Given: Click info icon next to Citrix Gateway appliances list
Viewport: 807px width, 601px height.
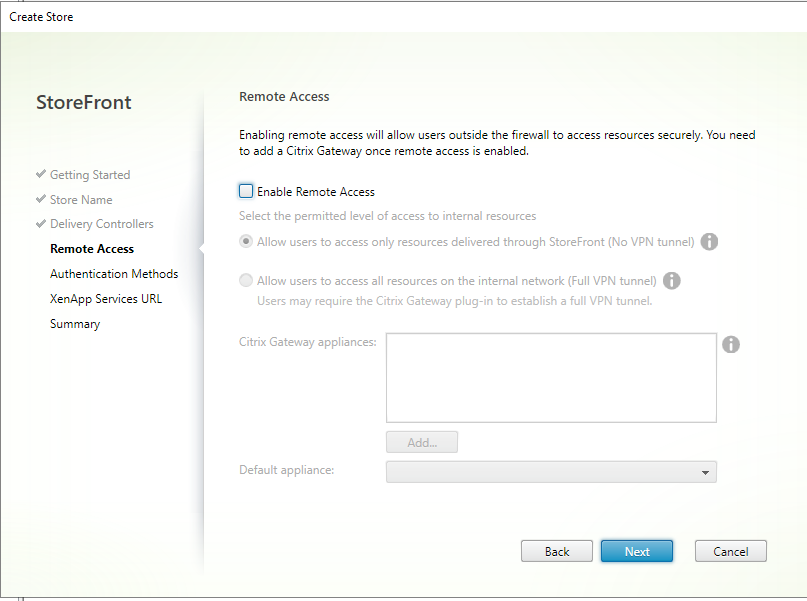Looking at the screenshot, I should pyautogui.click(x=731, y=345).
